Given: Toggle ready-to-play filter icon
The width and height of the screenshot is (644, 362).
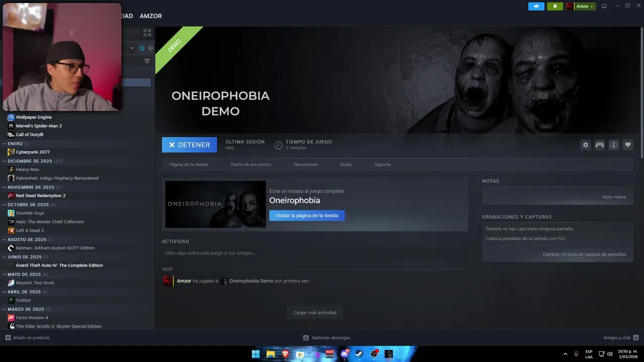Looking at the screenshot, I should [150, 48].
